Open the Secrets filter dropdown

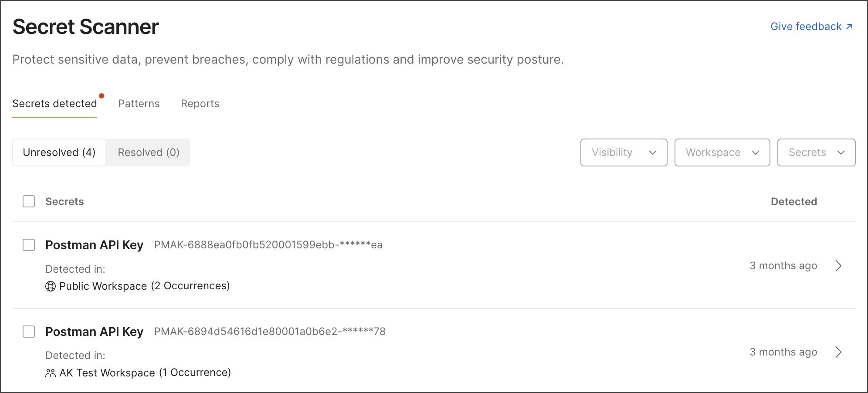click(816, 152)
